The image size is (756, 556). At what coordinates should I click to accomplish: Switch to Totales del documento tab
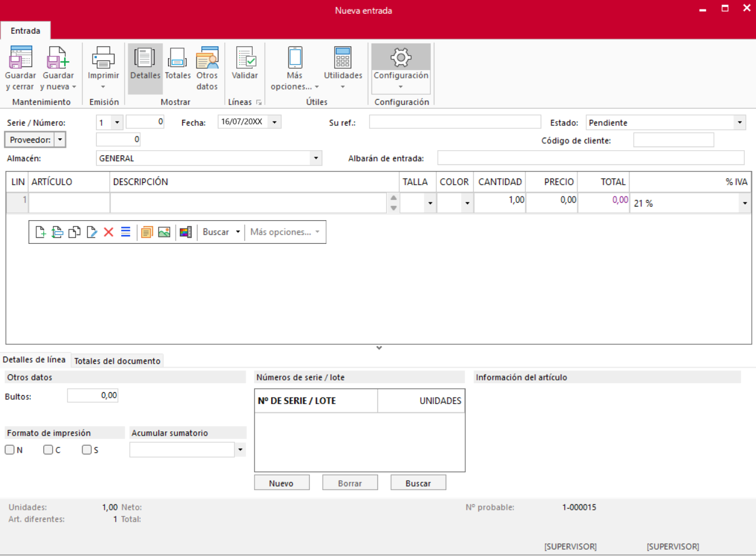coord(117,361)
